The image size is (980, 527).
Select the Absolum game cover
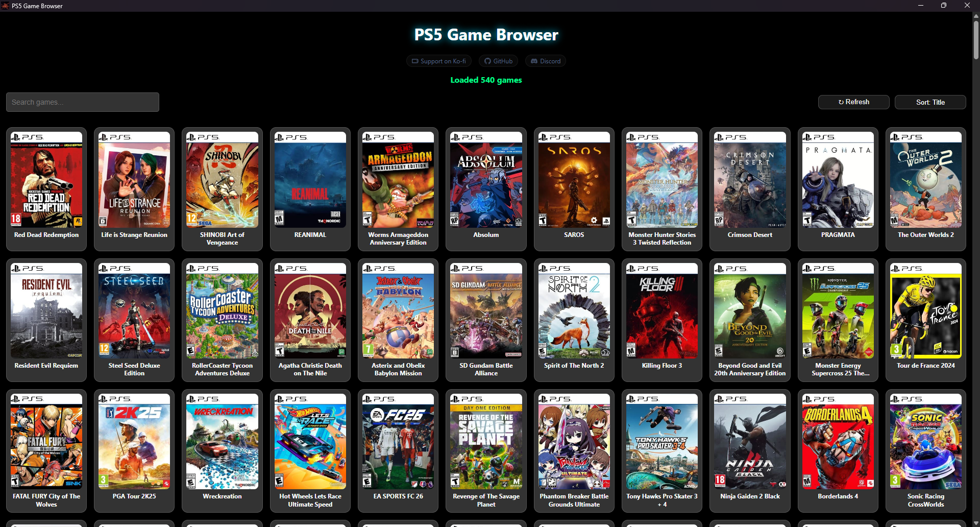click(486, 180)
